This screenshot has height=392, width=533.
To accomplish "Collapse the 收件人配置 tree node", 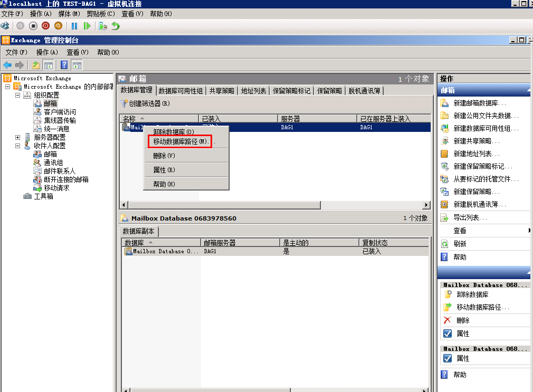I will pyautogui.click(x=17, y=146).
